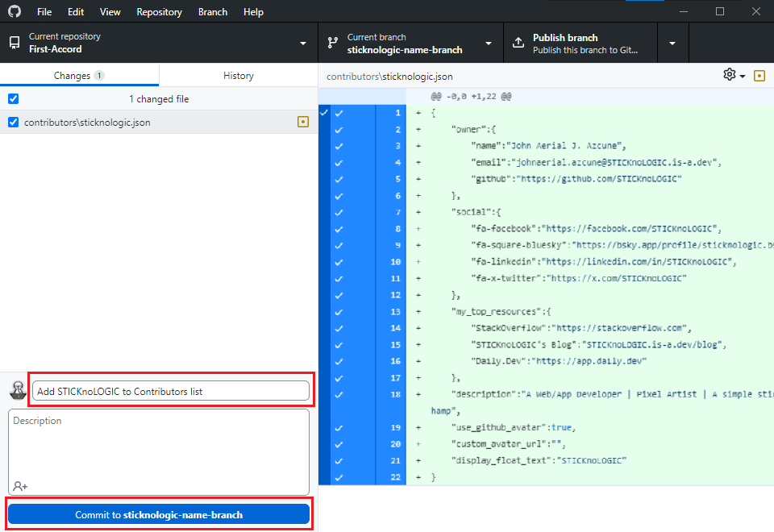
Task: Click diff line with "email" address
Action: 590,163
